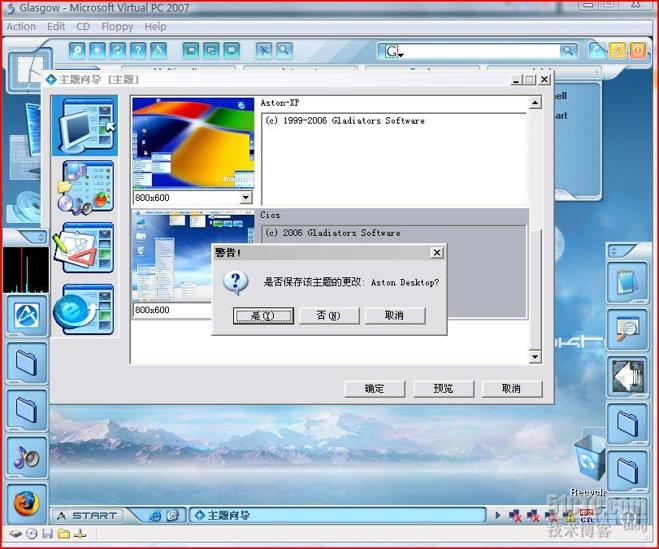Click the wrench icon in the top Aston toolbar

click(x=77, y=50)
